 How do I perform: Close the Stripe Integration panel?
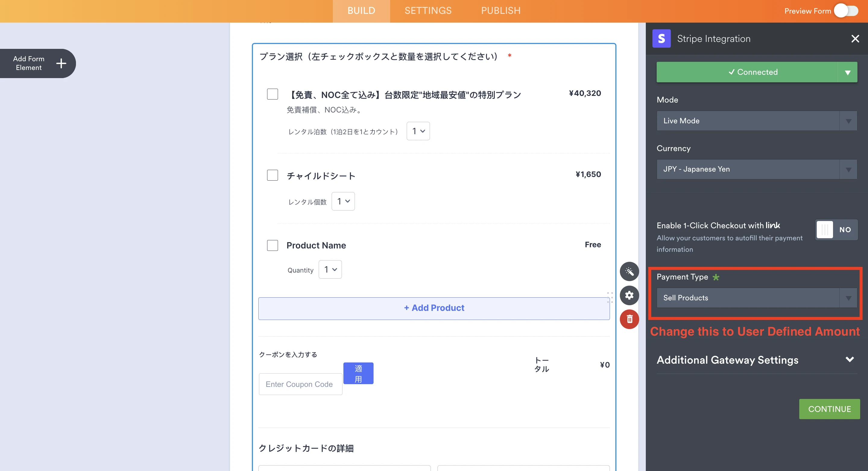pos(855,38)
